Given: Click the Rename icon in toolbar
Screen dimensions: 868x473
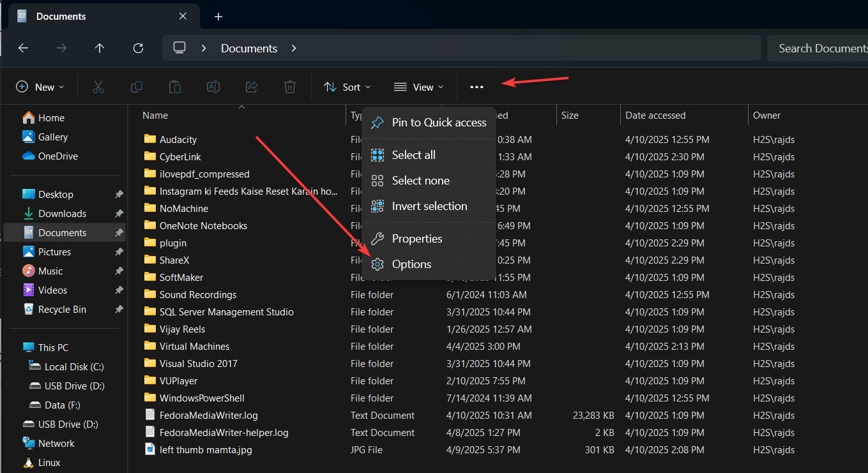Looking at the screenshot, I should click(213, 87).
